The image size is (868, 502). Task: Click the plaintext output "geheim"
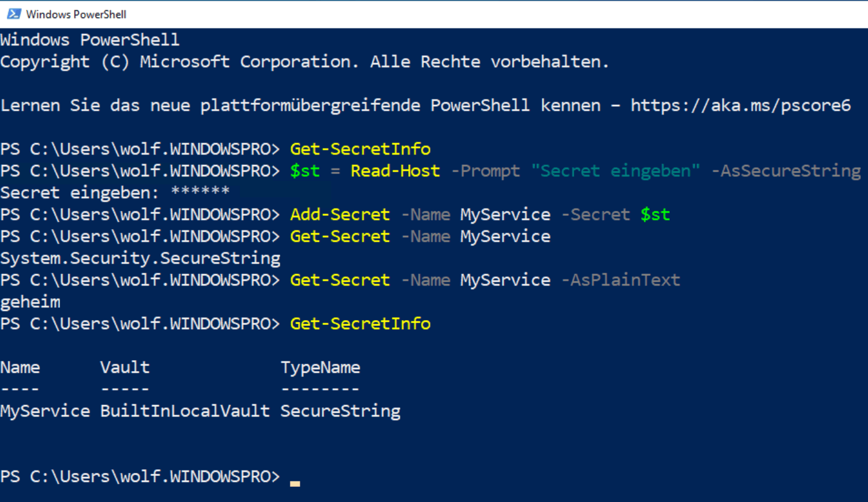click(30, 302)
